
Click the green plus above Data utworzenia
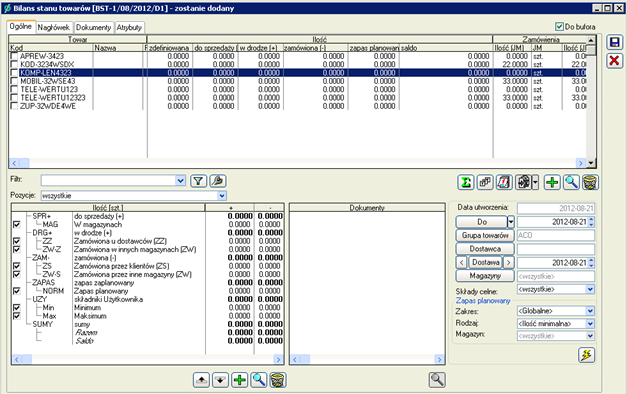click(x=552, y=182)
